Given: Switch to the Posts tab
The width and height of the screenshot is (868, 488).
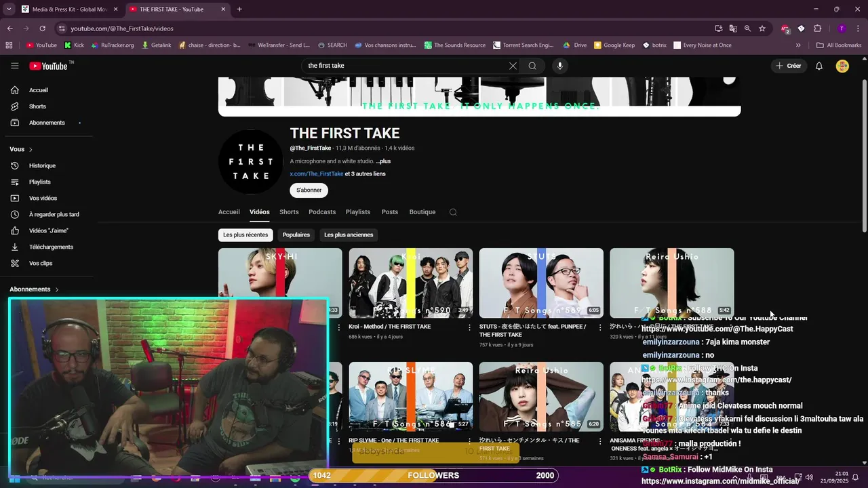Looking at the screenshot, I should 390,212.
